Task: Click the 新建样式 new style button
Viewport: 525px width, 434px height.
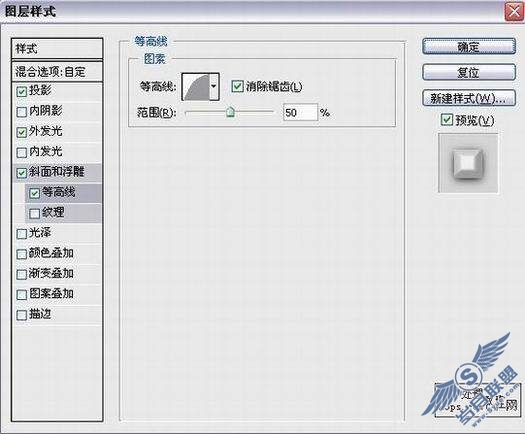Action: [x=469, y=98]
